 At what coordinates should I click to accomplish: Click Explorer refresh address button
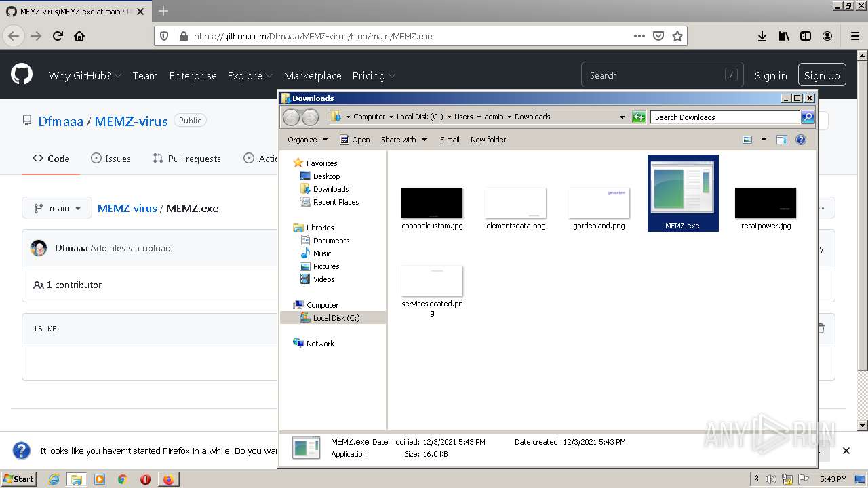pyautogui.click(x=639, y=117)
